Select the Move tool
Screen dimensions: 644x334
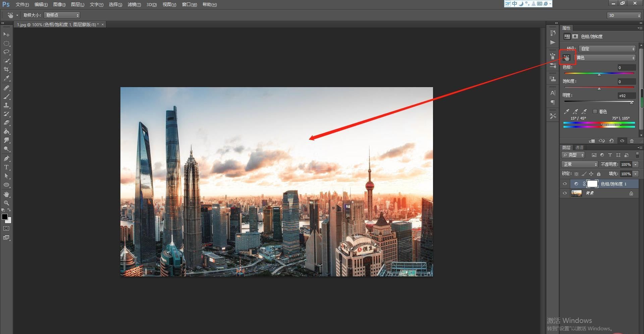click(6, 35)
